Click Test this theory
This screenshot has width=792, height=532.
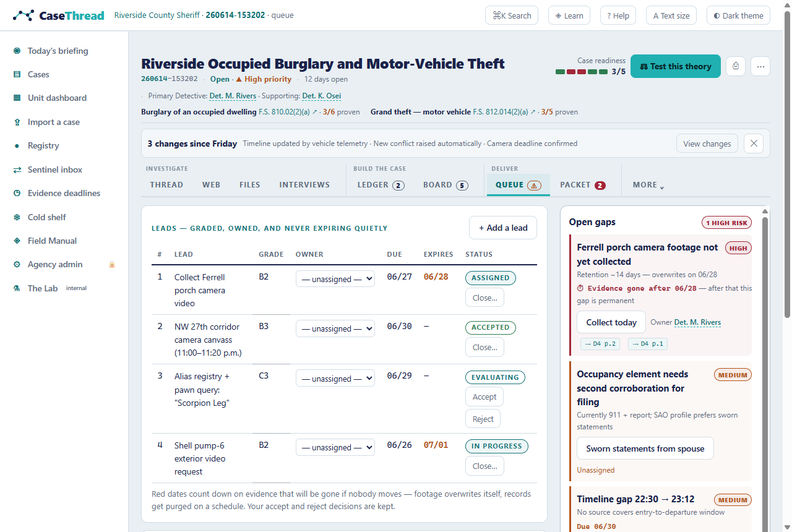(676, 66)
